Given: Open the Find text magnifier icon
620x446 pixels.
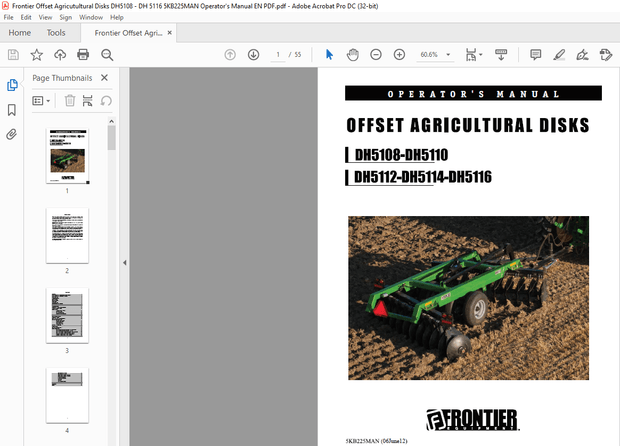Looking at the screenshot, I should coord(107,55).
